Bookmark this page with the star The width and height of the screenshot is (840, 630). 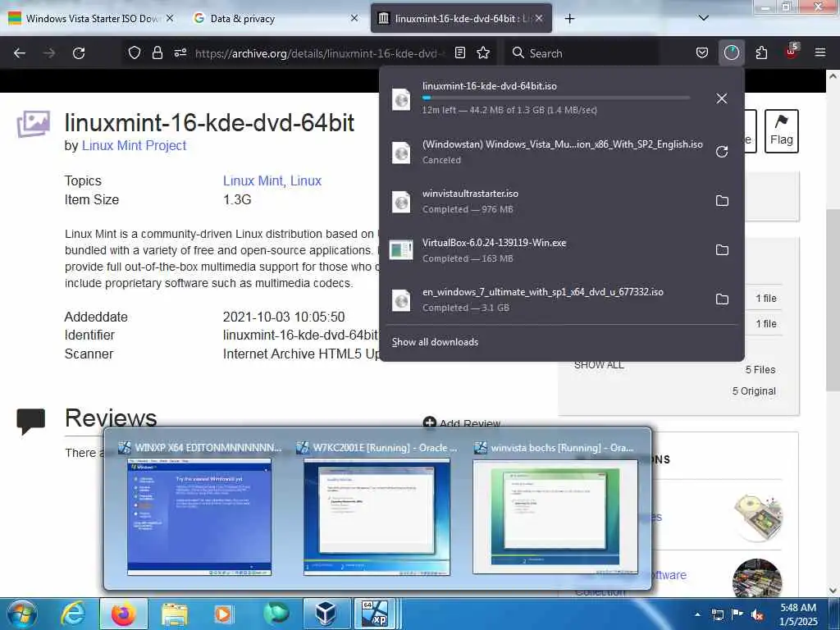483,53
